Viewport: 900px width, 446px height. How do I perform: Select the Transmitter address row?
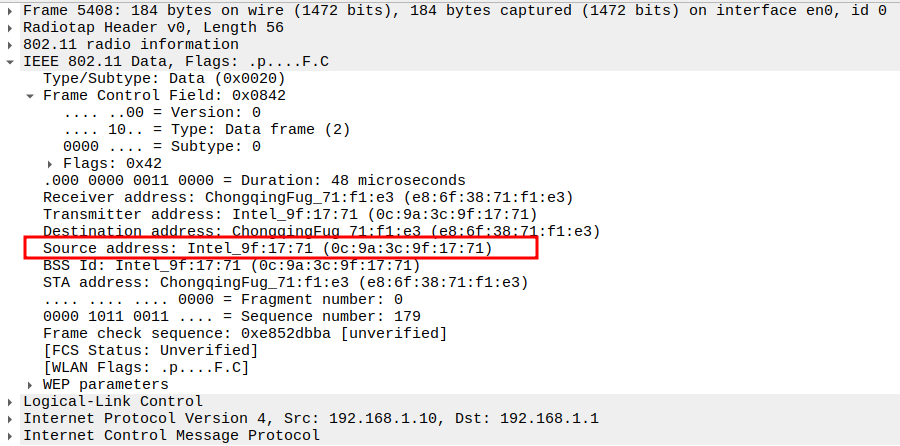point(290,214)
